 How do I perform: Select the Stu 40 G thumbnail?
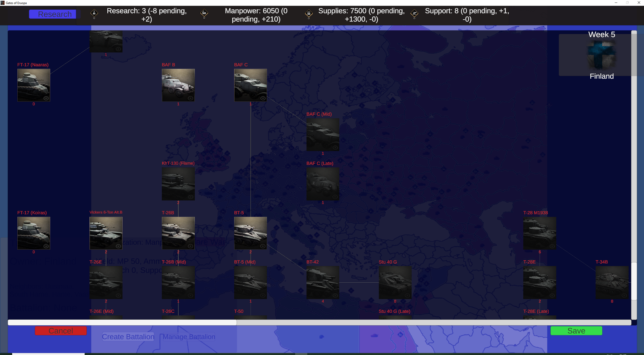(x=395, y=282)
